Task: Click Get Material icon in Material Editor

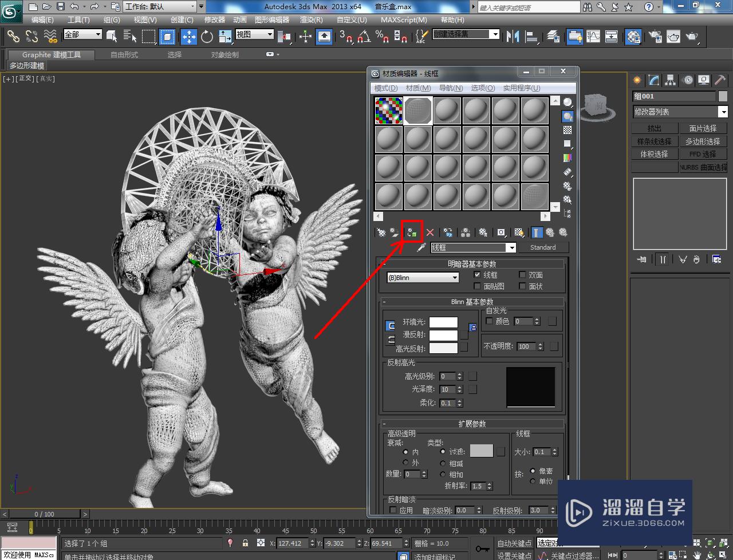Action: coord(381,232)
